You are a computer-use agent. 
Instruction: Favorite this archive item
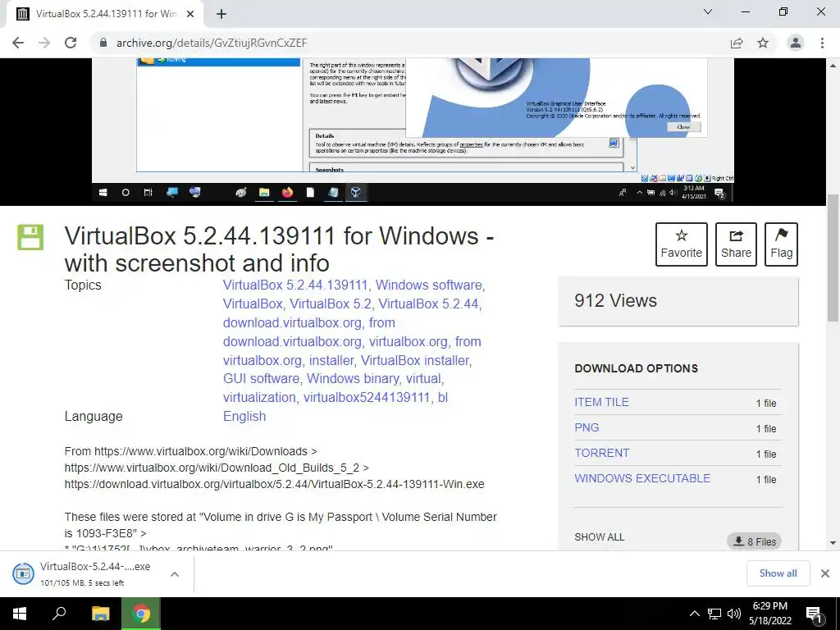[x=682, y=244]
